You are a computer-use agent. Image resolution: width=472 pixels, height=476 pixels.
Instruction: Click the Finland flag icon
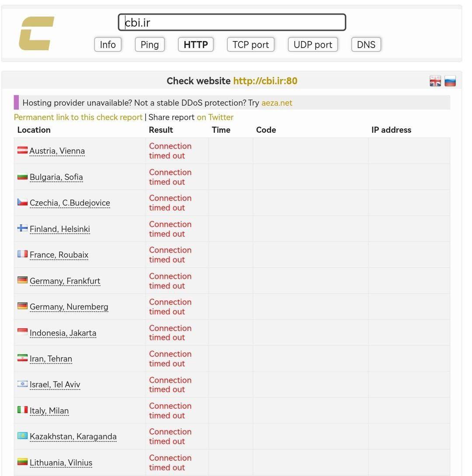pyautogui.click(x=22, y=228)
